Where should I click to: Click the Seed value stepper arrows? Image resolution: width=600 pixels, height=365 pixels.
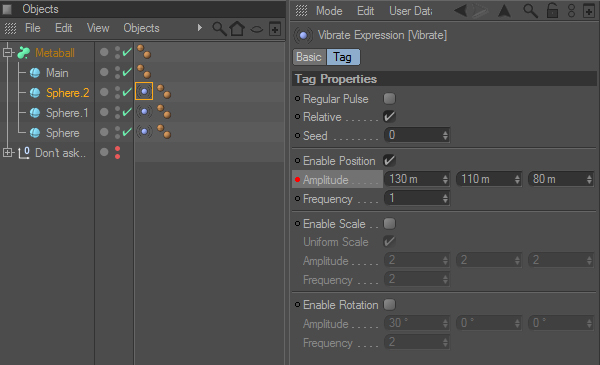[x=445, y=135]
